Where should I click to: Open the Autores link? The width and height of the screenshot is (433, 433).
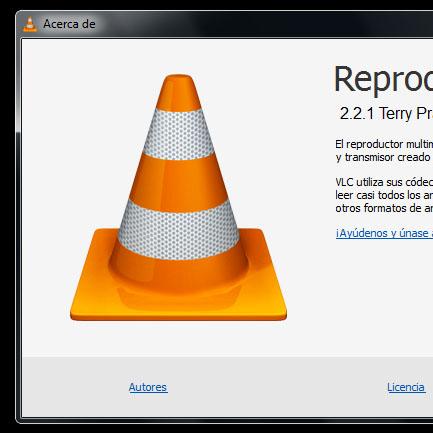(148, 387)
